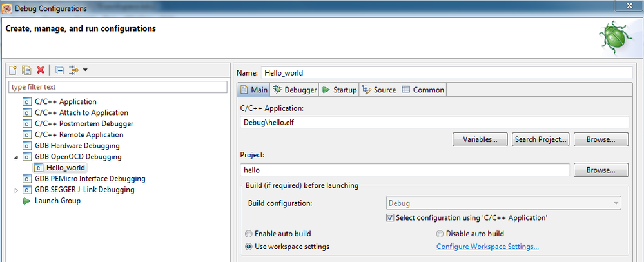Select GDB PEMicro Interface Debugging type

(90, 179)
